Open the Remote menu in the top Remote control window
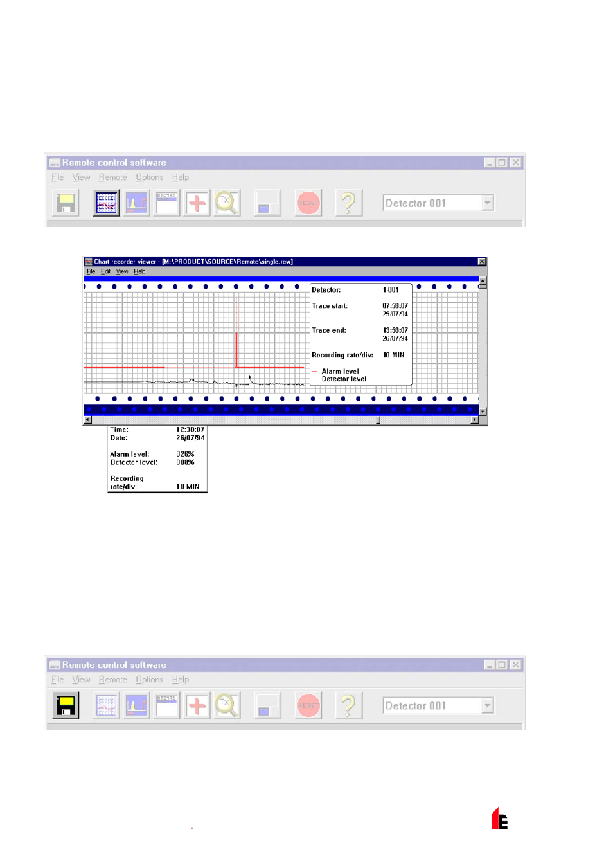Viewport: 613px width, 868px height. pyautogui.click(x=113, y=177)
